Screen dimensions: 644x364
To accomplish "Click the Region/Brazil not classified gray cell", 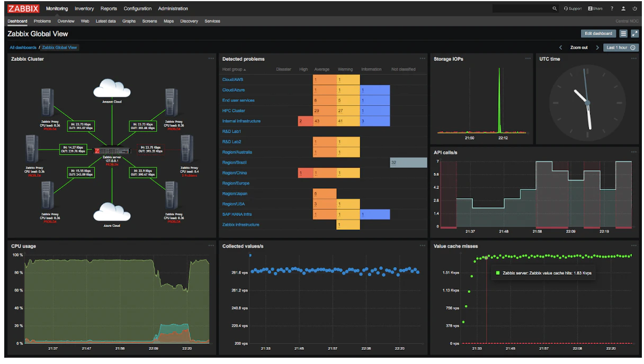I will 408,162.
